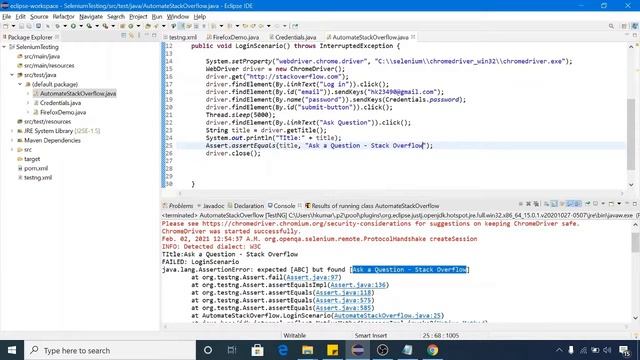The height and width of the screenshot is (360, 640).
Task: Open Edge browser from taskbar
Action: click(282, 350)
